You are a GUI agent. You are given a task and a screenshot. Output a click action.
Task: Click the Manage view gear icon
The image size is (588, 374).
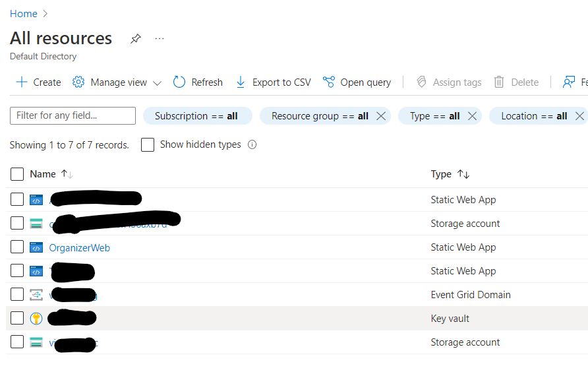[78, 82]
